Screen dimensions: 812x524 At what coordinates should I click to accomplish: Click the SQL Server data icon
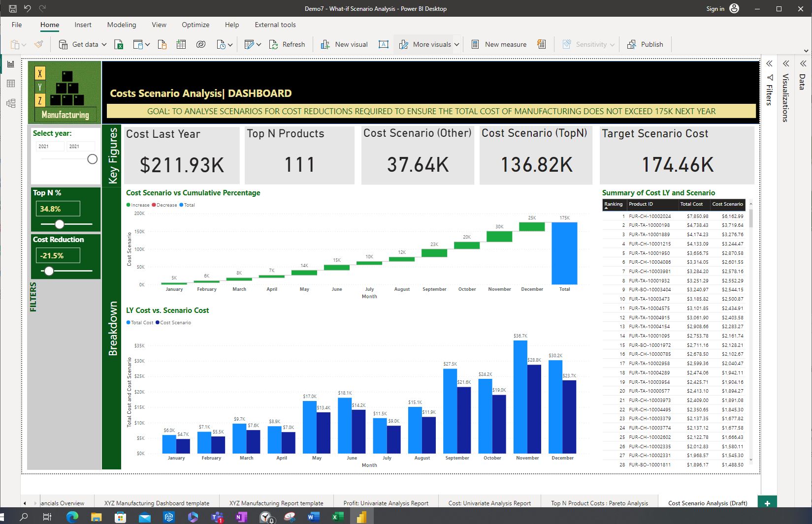click(x=162, y=44)
